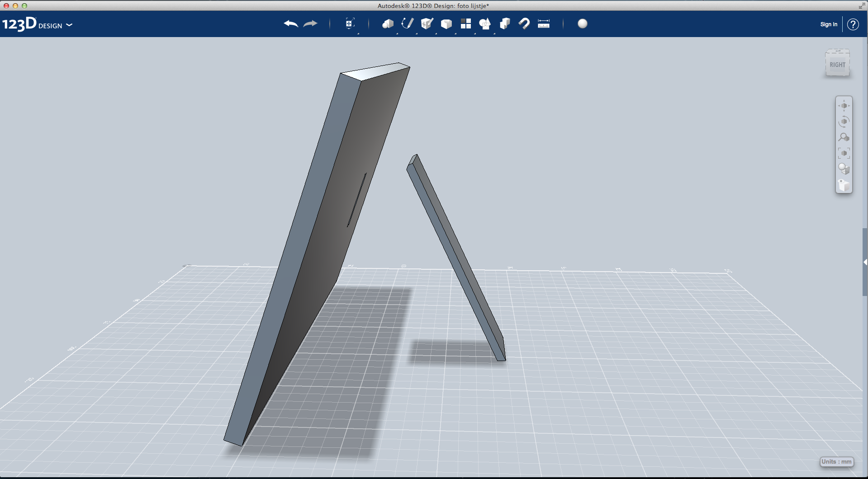The width and height of the screenshot is (868, 479).
Task: Toggle show/hide solids and sketches
Action: point(844,185)
